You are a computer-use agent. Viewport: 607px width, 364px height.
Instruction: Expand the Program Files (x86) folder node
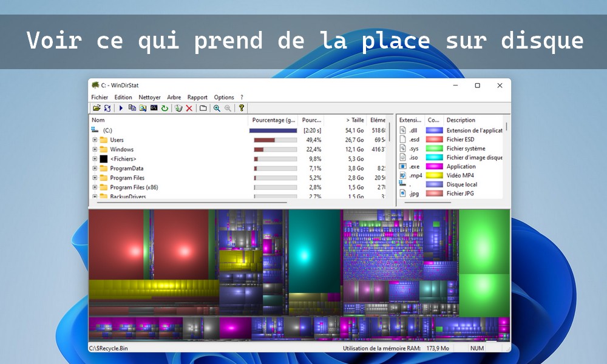(95, 187)
